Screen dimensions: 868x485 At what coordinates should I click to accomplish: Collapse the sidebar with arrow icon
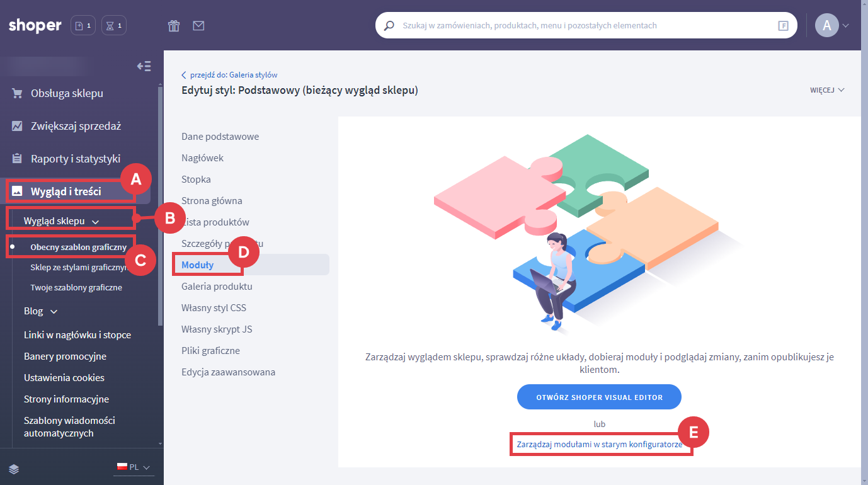point(144,66)
